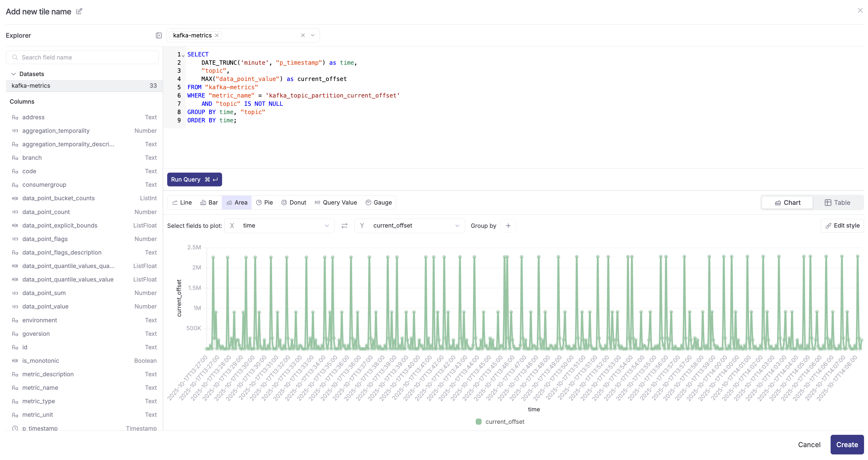
Task: Remove the kafka-metrics tag chip
Action: 217,35
